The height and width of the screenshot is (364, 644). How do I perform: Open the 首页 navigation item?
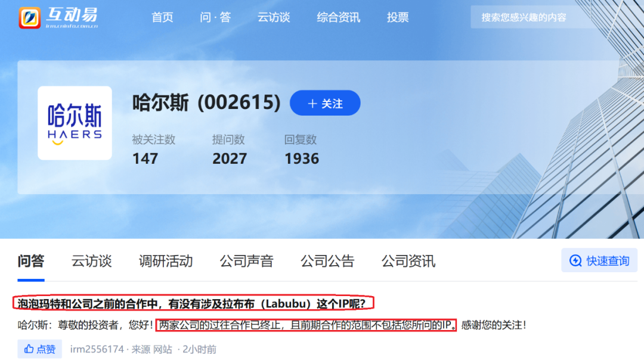[162, 17]
